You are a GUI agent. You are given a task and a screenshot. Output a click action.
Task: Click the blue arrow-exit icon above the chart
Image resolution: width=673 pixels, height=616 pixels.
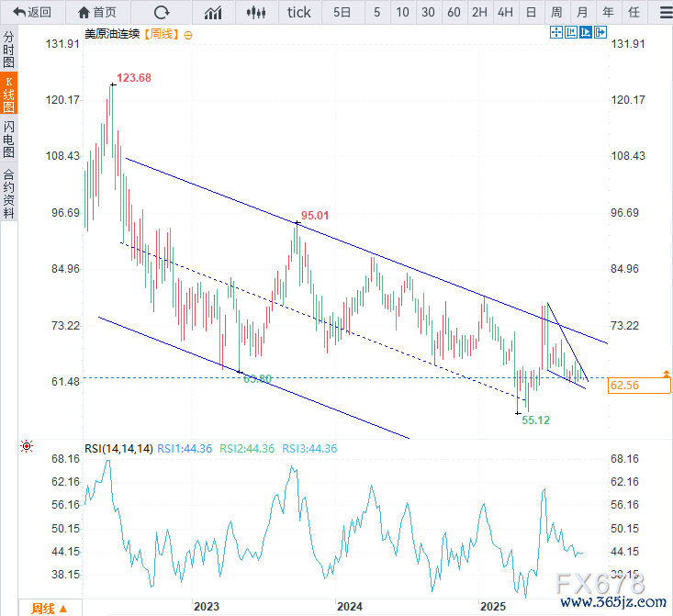click(600, 33)
